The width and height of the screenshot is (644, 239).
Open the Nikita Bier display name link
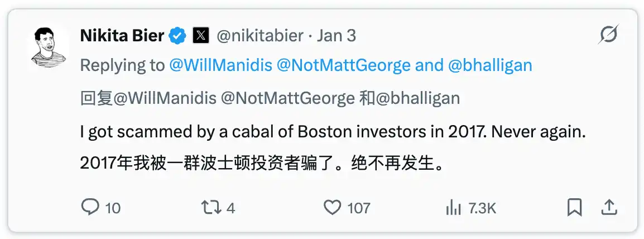click(x=122, y=36)
